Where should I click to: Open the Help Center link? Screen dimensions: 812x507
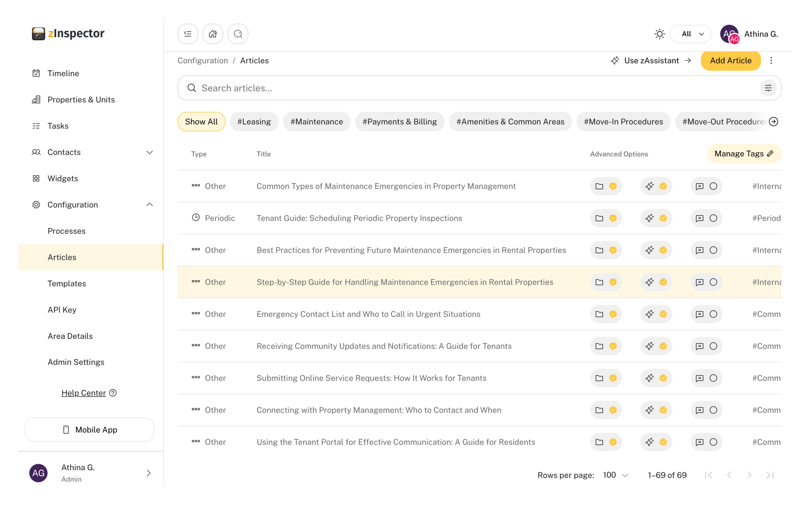[84, 393]
